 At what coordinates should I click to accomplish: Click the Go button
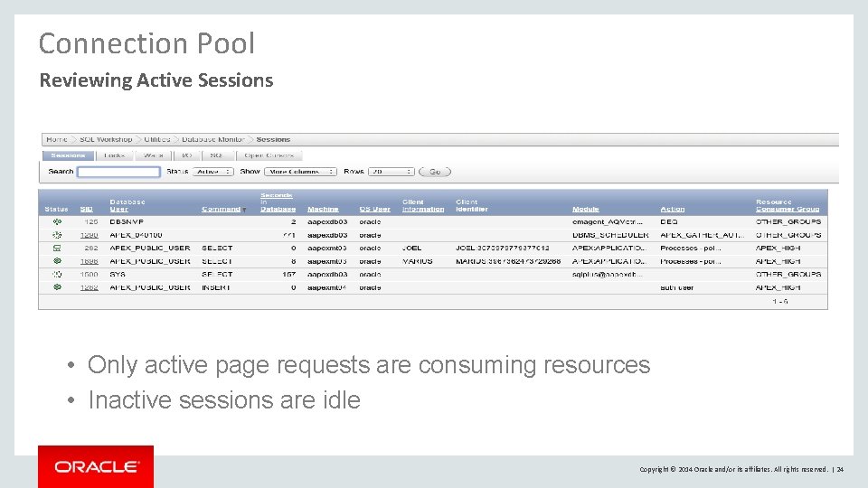[435, 172]
